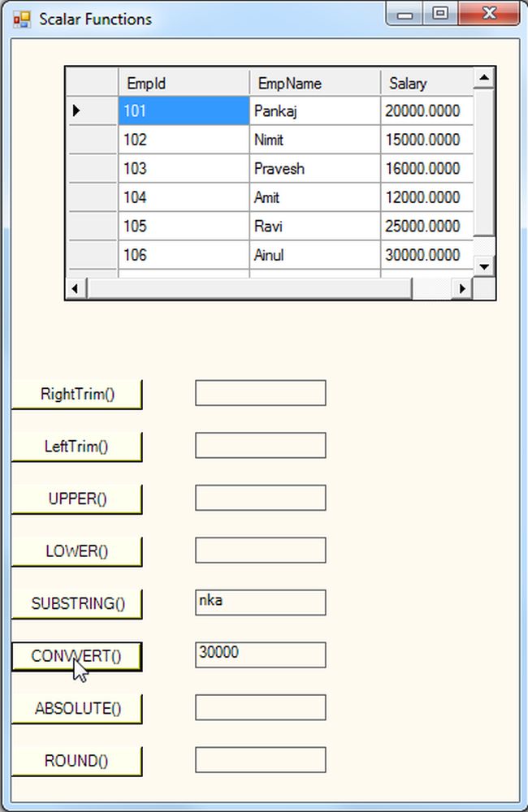This screenshot has width=528, height=812.
Task: Click the LeftTrim() button
Action: point(76,446)
